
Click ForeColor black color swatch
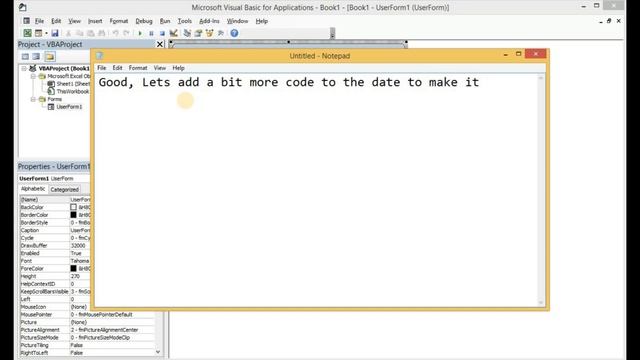pyautogui.click(x=73, y=269)
